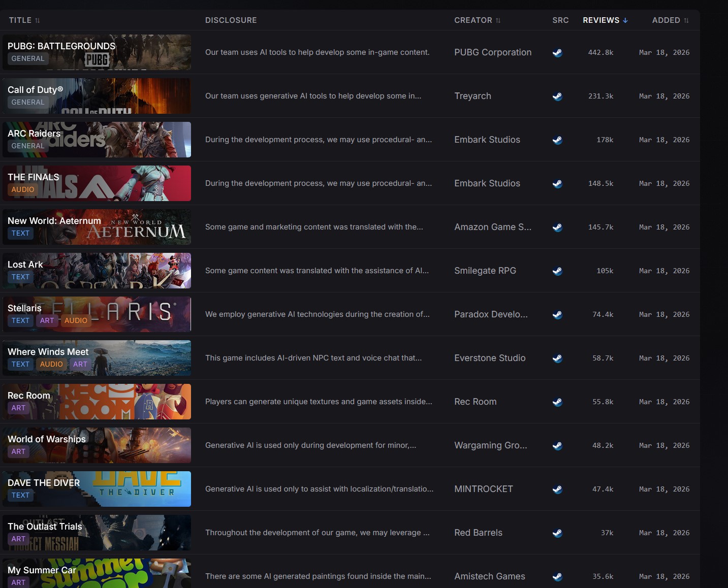The height and width of the screenshot is (588, 728).
Task: Sort by the ADDED date column header
Action: point(671,20)
